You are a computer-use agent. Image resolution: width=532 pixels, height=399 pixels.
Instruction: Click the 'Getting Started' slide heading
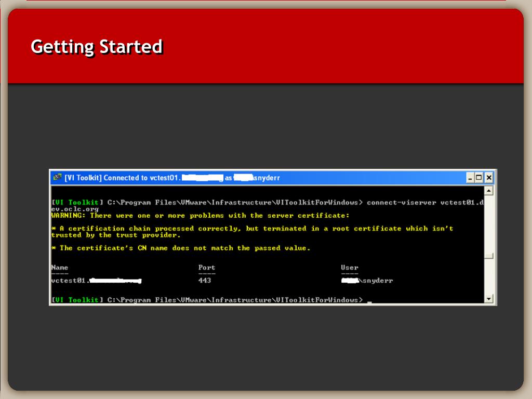97,47
